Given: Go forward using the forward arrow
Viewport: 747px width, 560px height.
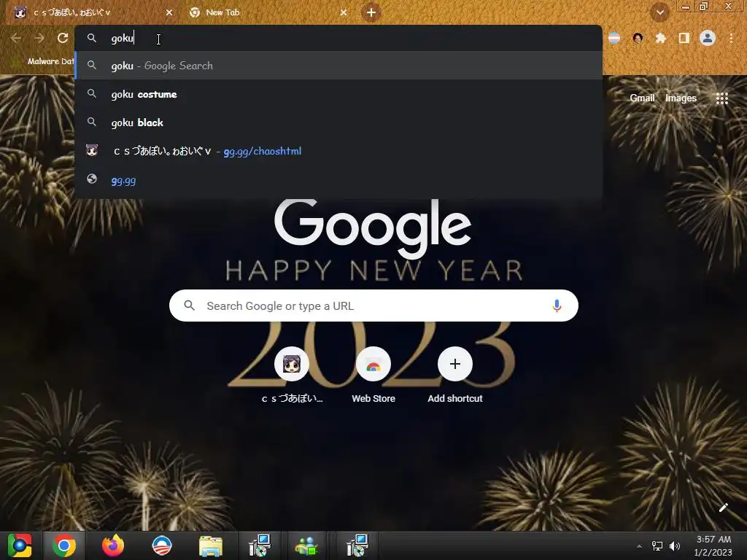Looking at the screenshot, I should coord(39,38).
